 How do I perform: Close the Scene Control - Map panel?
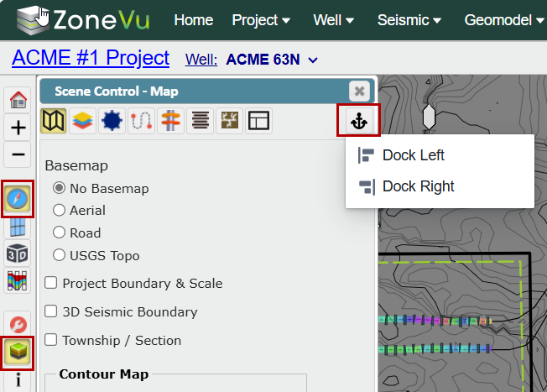[359, 91]
